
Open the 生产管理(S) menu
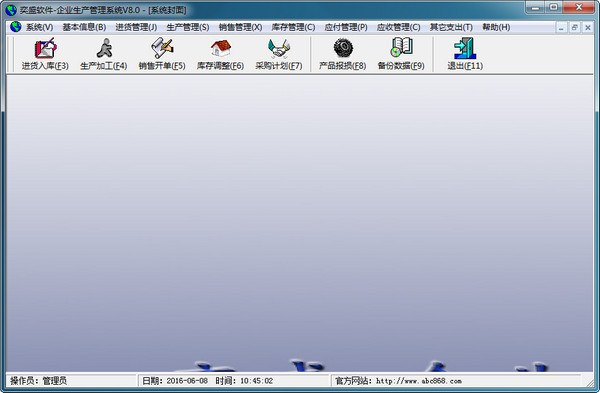coord(188,27)
